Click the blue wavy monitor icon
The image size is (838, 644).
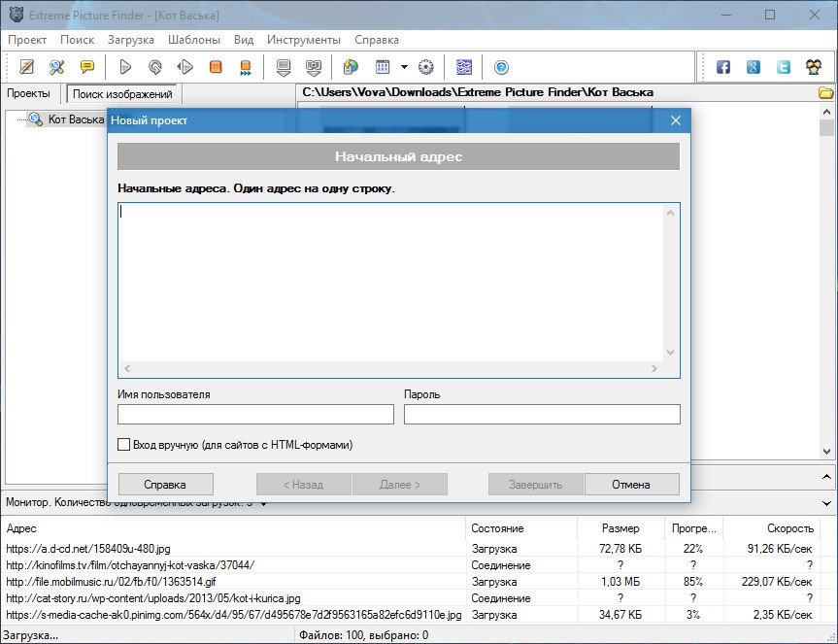[x=464, y=67]
